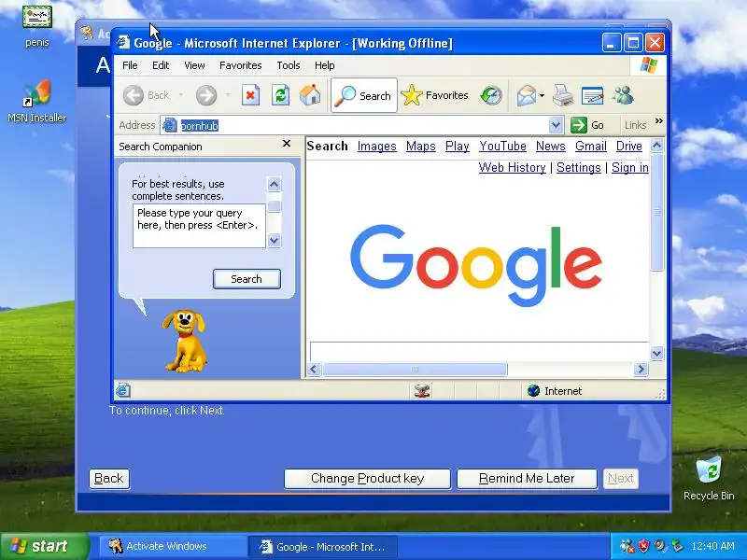Open the Address bar dropdown arrow
The image size is (747, 560).
coord(556,125)
